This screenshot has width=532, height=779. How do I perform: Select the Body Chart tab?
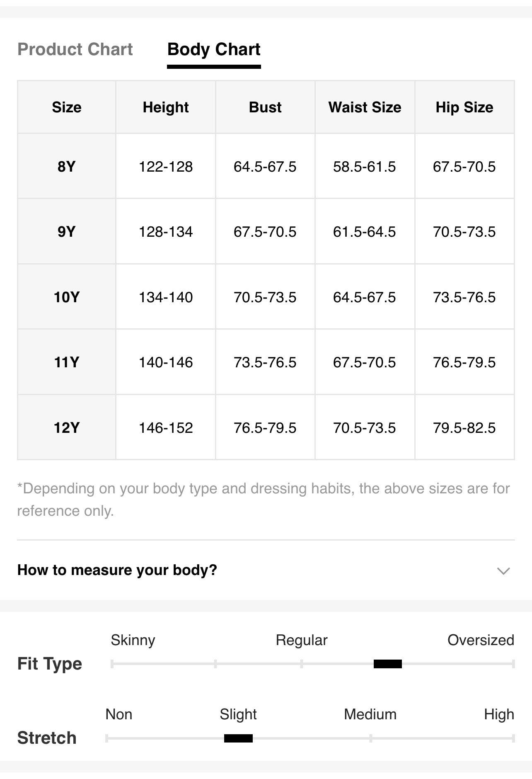pos(214,49)
